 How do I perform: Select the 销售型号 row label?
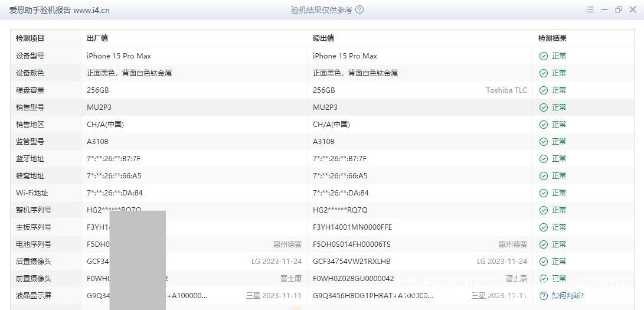point(30,107)
